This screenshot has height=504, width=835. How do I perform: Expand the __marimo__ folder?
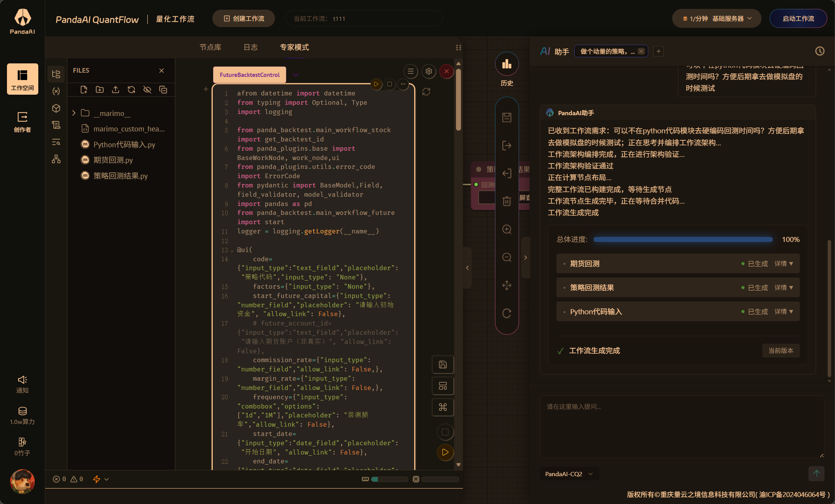(x=74, y=113)
